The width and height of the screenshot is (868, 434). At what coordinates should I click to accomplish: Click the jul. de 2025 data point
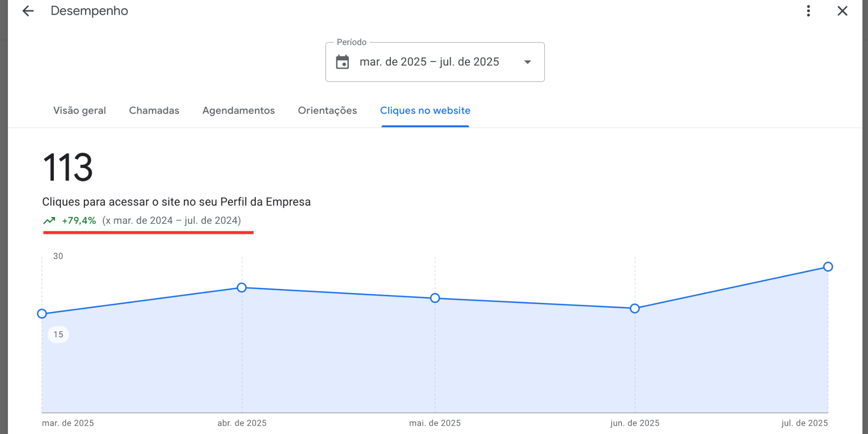click(x=828, y=267)
